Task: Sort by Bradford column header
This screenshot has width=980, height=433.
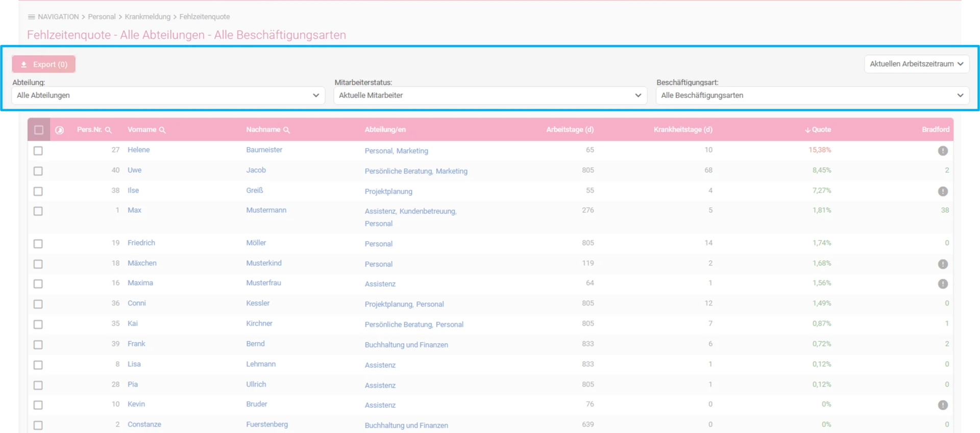Action: pyautogui.click(x=936, y=130)
